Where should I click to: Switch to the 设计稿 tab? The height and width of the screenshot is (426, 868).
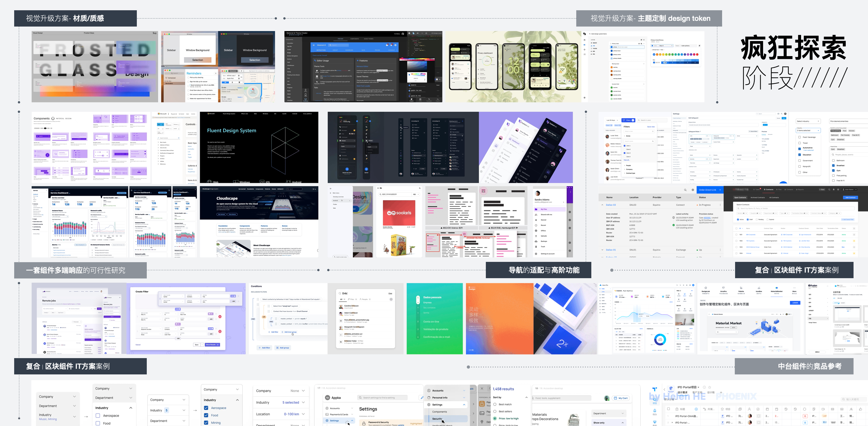pyautogui.click(x=711, y=393)
